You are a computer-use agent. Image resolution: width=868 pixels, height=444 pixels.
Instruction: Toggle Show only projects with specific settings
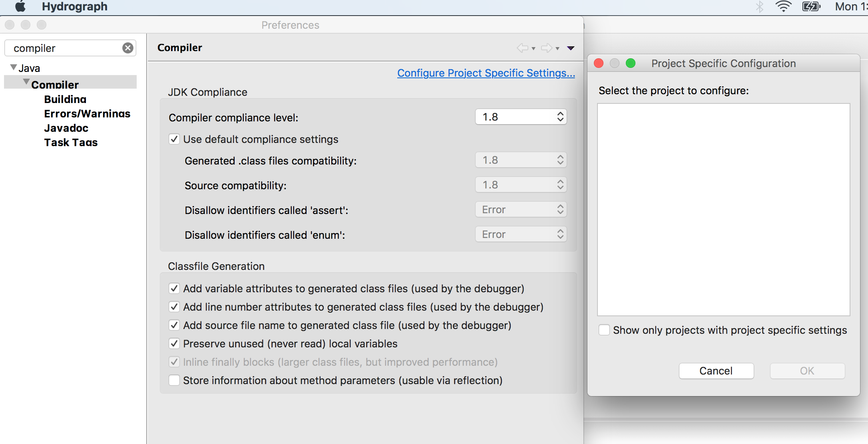[x=604, y=330]
